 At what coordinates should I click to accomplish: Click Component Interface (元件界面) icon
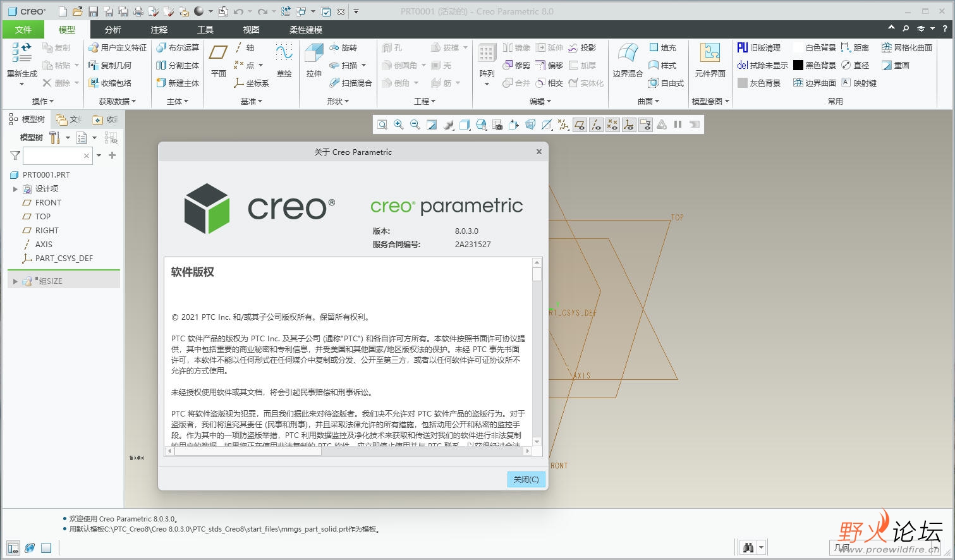pyautogui.click(x=710, y=60)
